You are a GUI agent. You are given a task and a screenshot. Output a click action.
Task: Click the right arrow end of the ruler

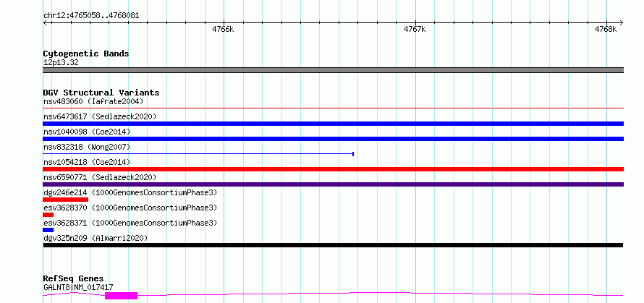click(x=621, y=22)
